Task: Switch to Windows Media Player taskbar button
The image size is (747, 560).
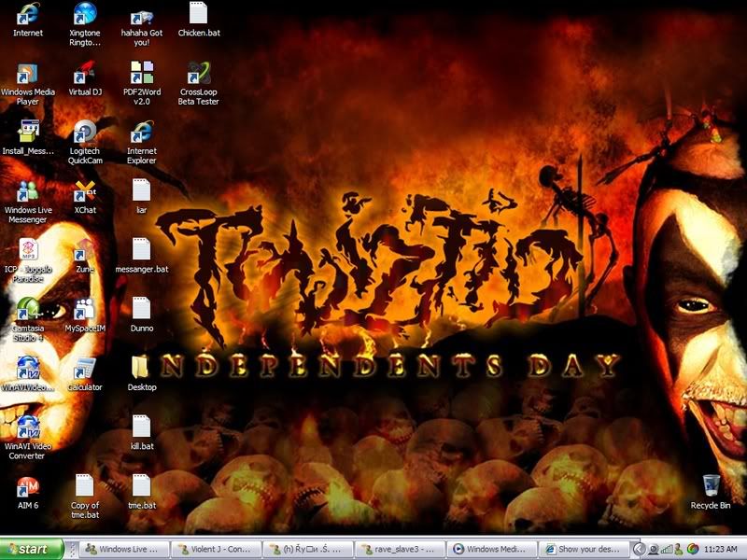Action: tap(492, 549)
